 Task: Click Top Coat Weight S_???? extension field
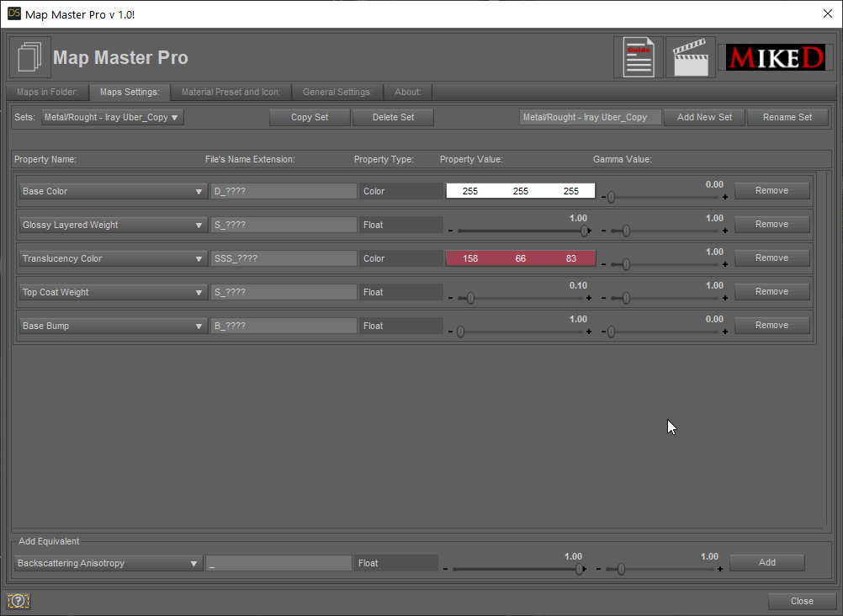click(284, 292)
